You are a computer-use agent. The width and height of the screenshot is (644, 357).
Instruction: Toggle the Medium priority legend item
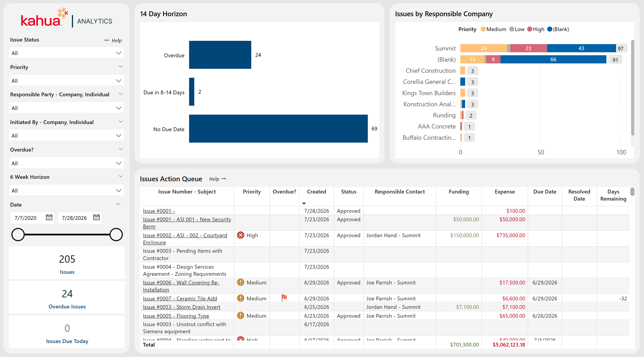(493, 29)
